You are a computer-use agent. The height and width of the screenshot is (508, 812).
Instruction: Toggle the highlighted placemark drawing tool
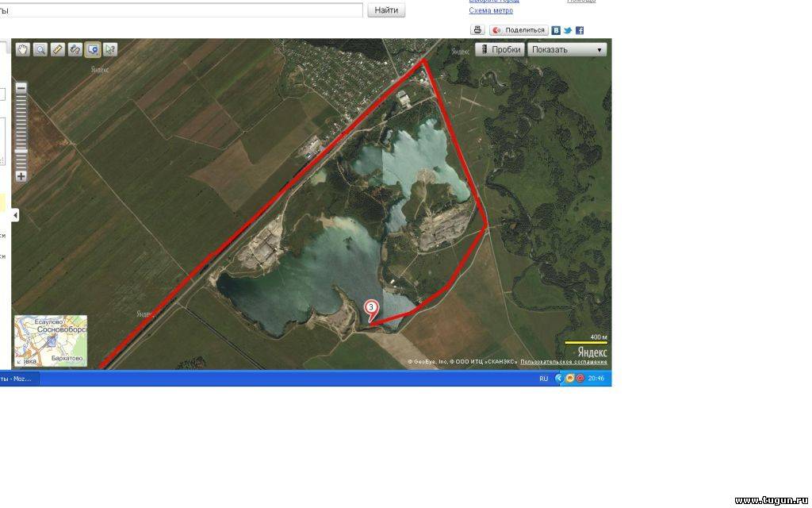click(x=94, y=50)
